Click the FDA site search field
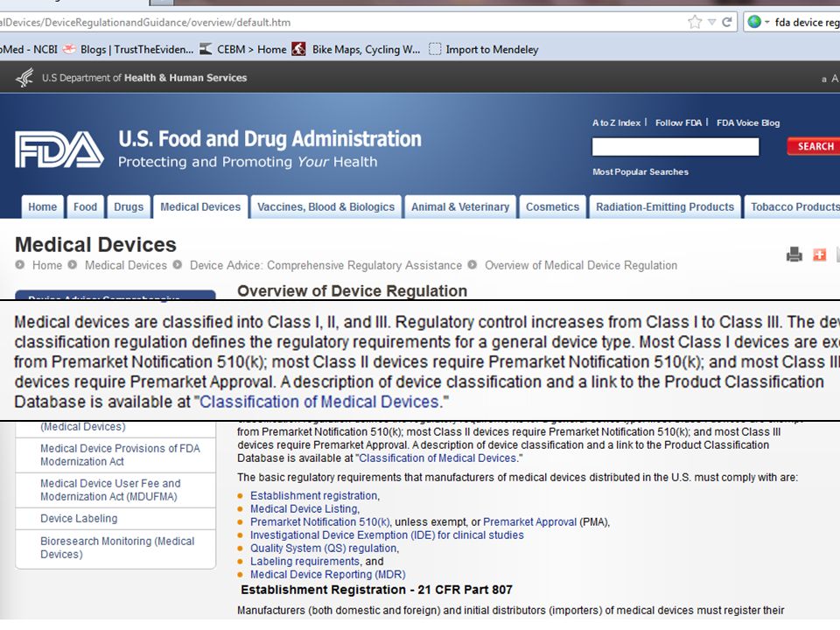 click(675, 147)
